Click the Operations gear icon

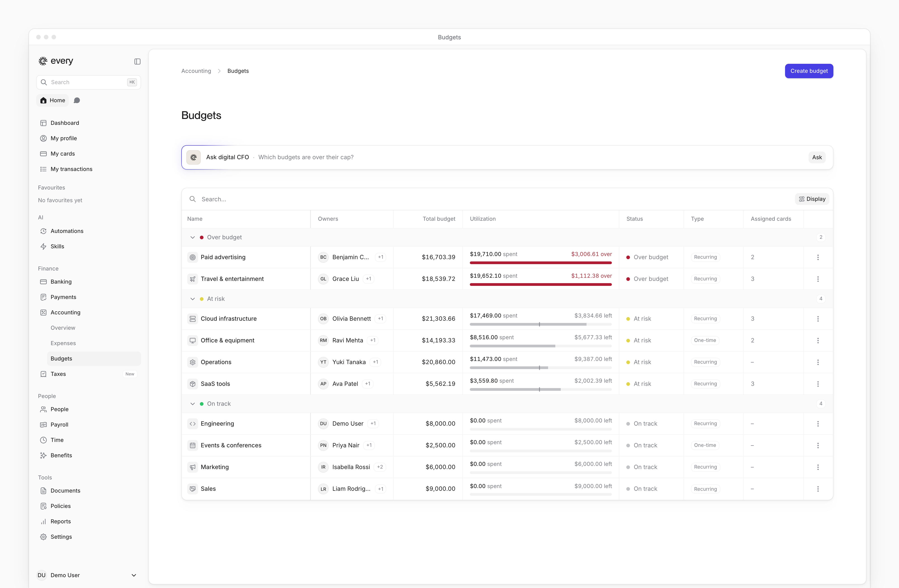[x=193, y=362]
